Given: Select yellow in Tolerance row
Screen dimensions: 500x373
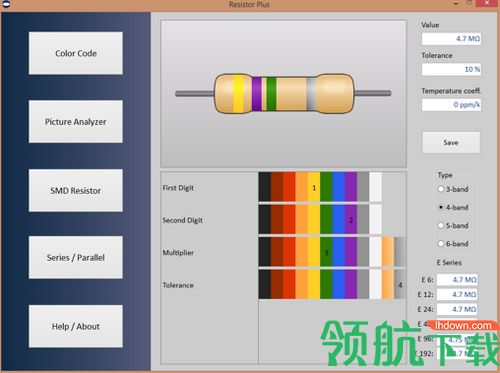Looking at the screenshot, I should coord(314,284).
